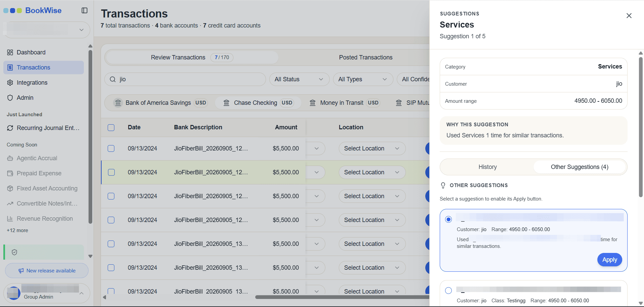Image resolution: width=644 pixels, height=307 pixels.
Task: Click the Bank of America Savings bank icon
Action: point(118,103)
